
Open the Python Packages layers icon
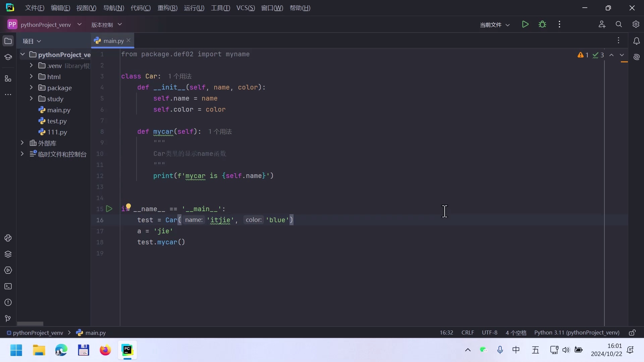8,254
